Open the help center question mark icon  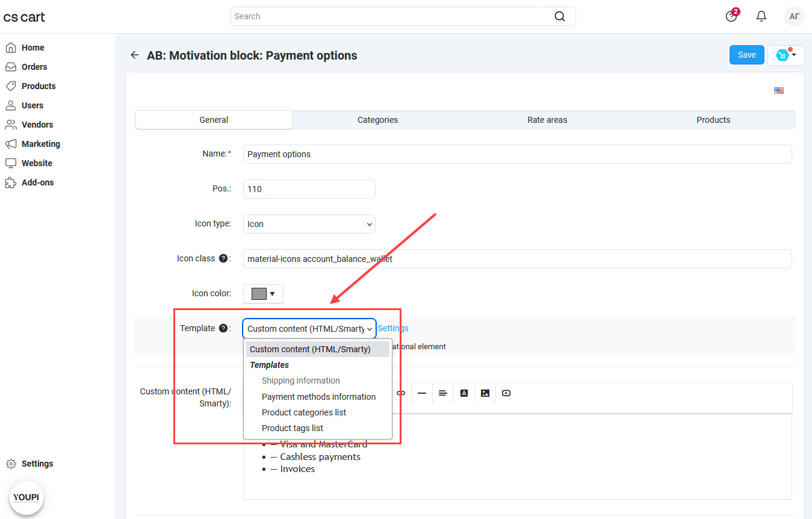tap(731, 16)
